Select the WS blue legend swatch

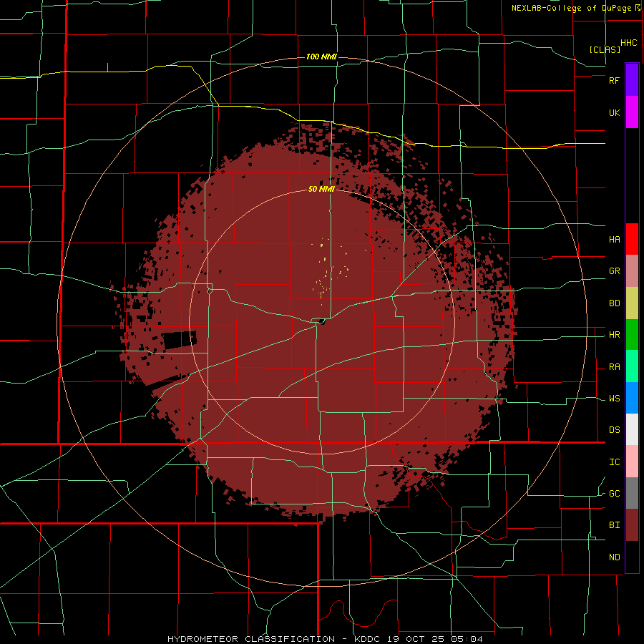pos(632,398)
